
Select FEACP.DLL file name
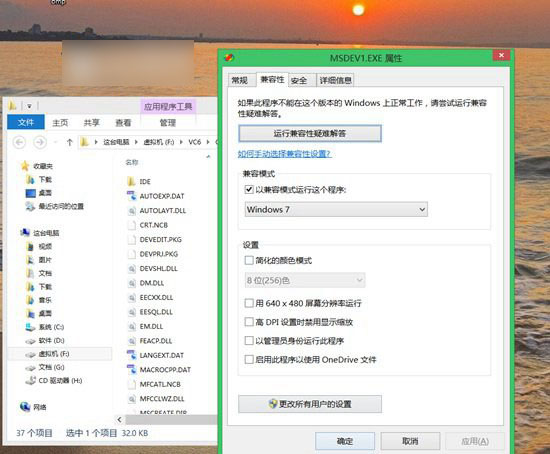coord(156,341)
